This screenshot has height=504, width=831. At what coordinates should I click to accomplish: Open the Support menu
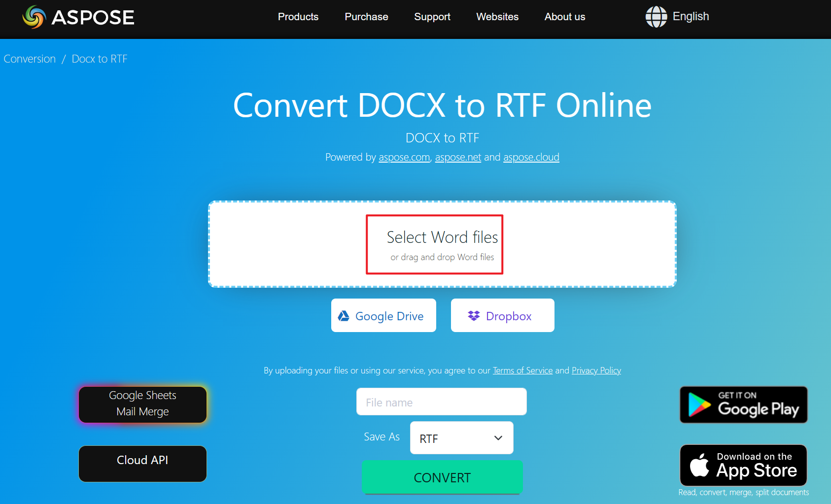432,16
